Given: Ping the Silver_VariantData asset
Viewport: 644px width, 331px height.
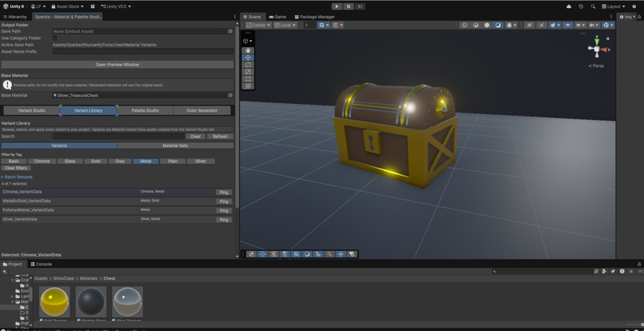Looking at the screenshot, I should [x=224, y=220].
